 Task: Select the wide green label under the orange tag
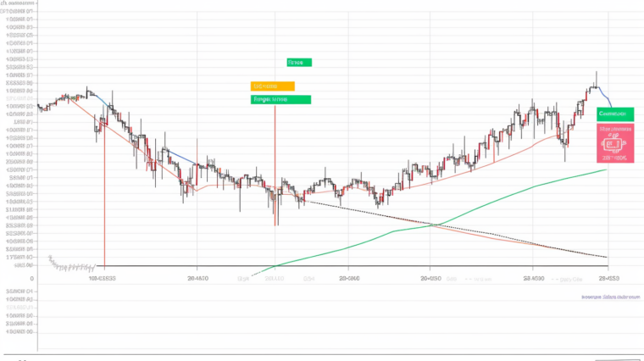[281, 99]
